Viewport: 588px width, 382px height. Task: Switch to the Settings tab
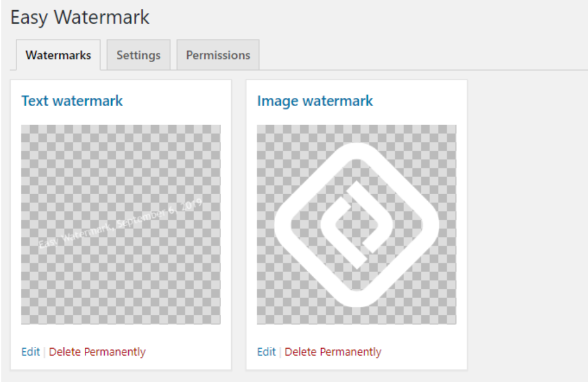pyautogui.click(x=138, y=55)
